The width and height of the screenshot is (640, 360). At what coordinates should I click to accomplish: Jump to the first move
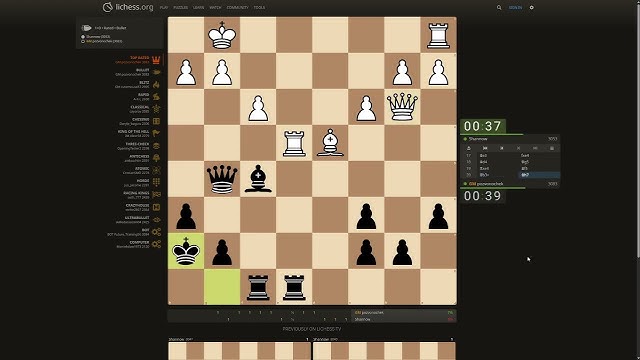point(485,148)
